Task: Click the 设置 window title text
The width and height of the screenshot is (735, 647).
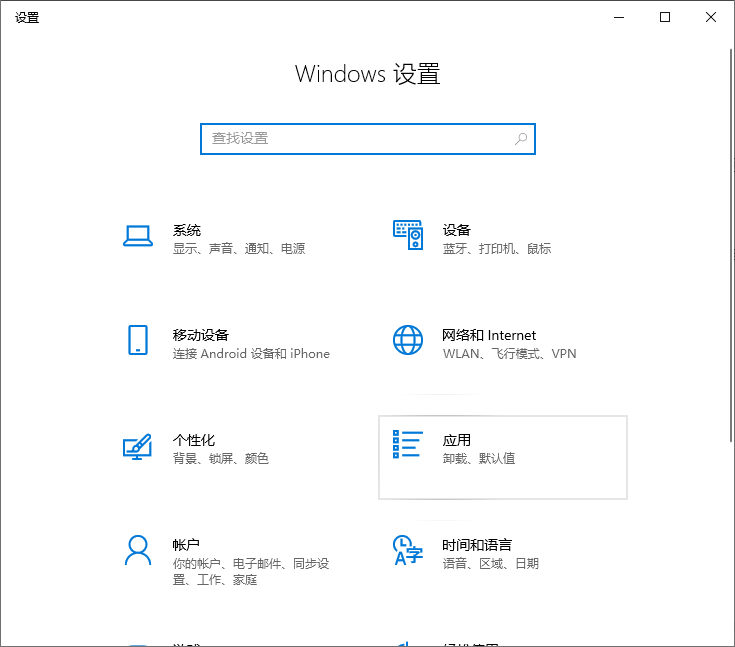Action: click(27, 18)
